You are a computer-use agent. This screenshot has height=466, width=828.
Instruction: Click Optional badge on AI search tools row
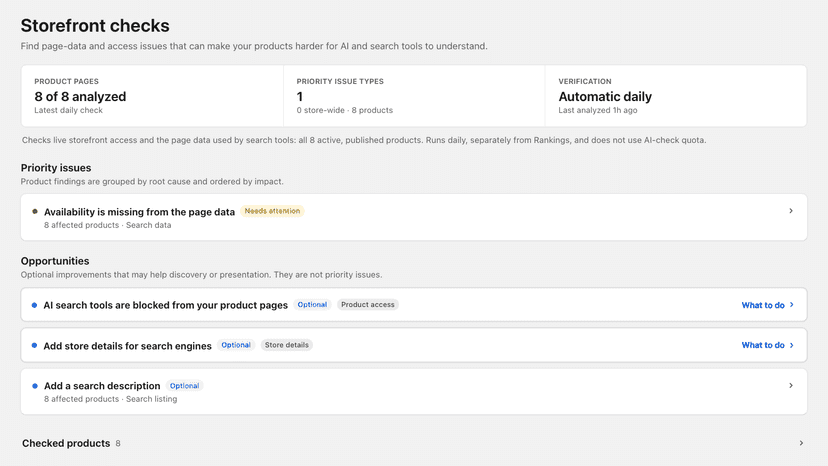coord(312,305)
